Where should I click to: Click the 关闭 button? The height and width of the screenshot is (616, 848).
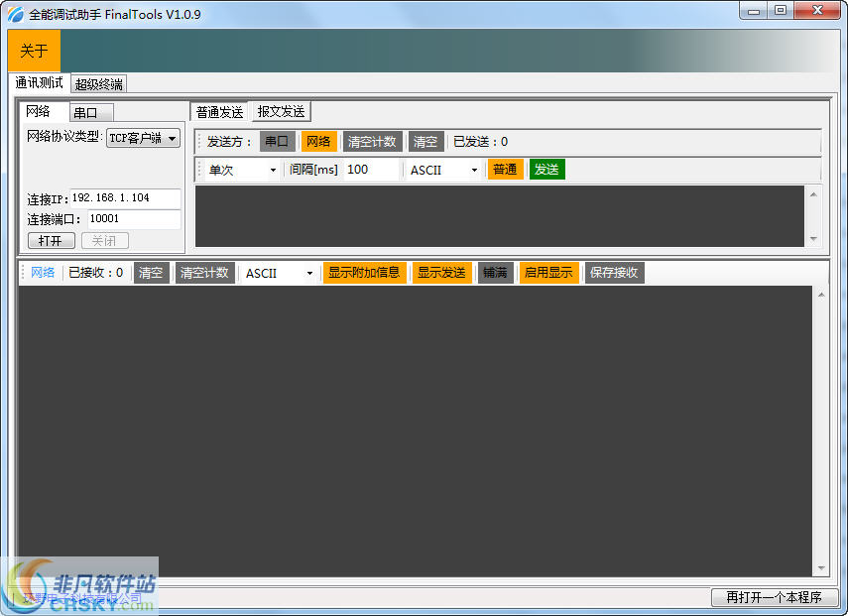(105, 241)
